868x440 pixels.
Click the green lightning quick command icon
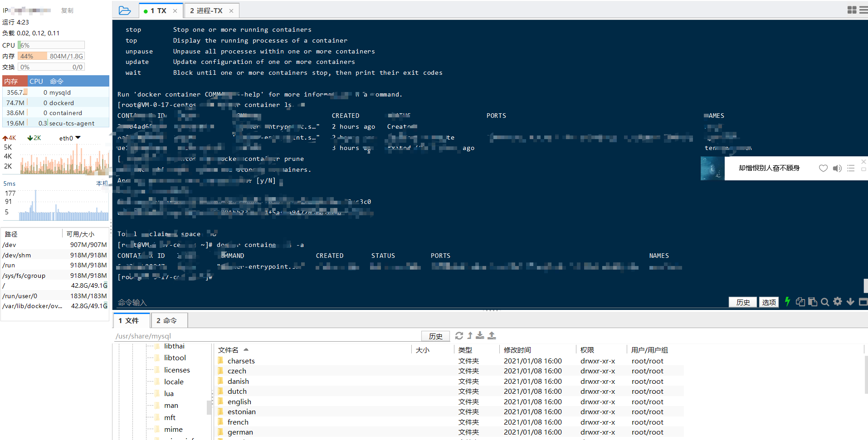787,302
